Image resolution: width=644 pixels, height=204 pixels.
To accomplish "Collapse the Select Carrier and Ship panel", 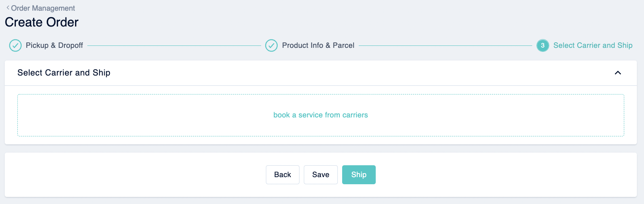I will pyautogui.click(x=618, y=73).
